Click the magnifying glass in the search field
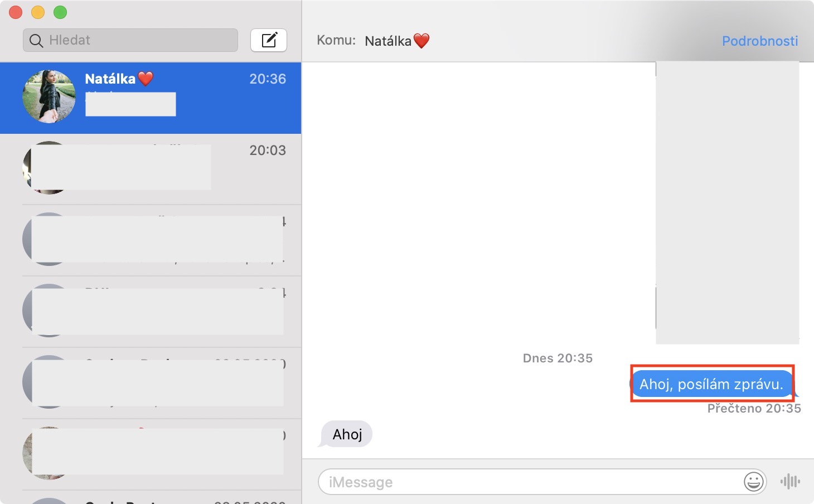814x504 pixels. click(36, 40)
